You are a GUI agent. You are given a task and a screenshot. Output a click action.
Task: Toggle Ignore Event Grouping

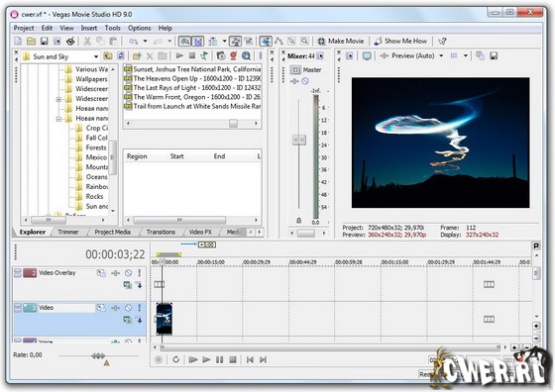tap(249, 42)
